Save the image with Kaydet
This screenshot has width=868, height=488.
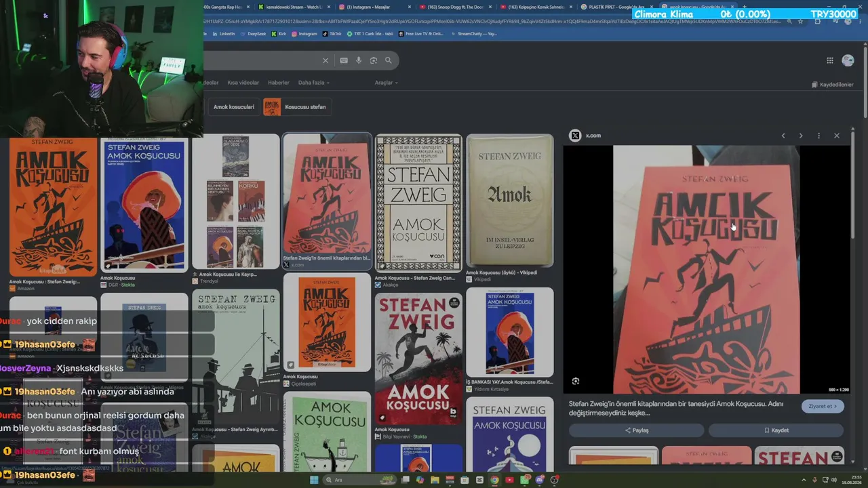[776, 430]
